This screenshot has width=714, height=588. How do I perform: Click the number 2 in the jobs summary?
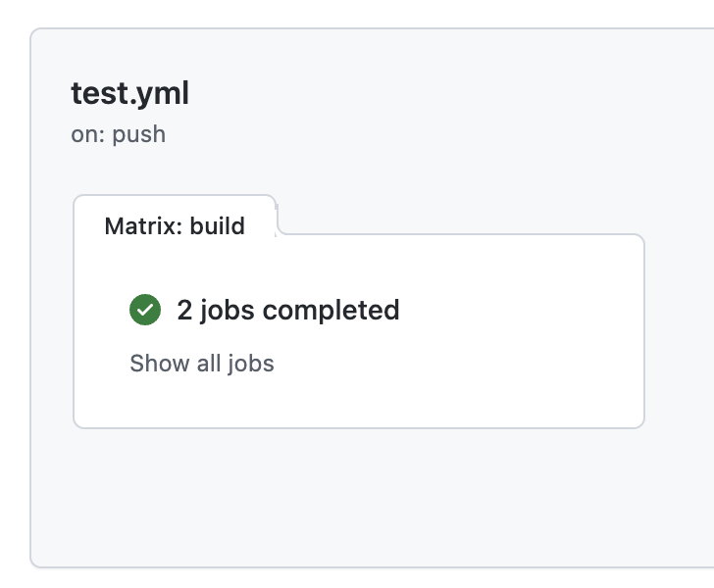tap(184, 310)
